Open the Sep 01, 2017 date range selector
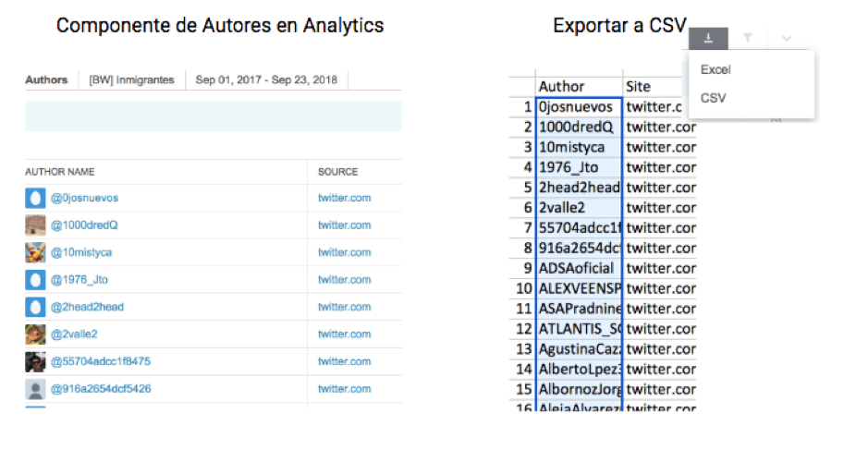Viewport: 868px width, 450px height. tap(267, 79)
